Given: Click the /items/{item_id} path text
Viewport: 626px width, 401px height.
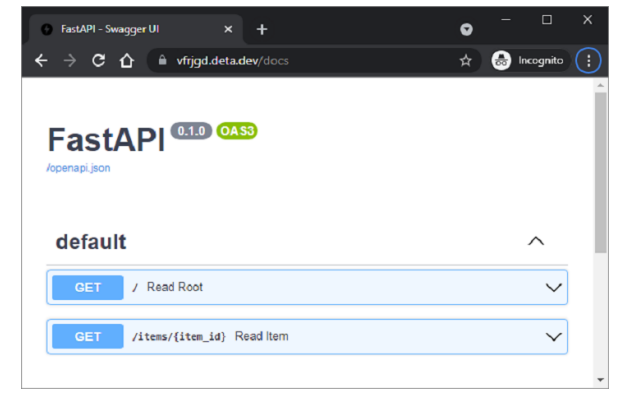Looking at the screenshot, I should coord(179,337).
